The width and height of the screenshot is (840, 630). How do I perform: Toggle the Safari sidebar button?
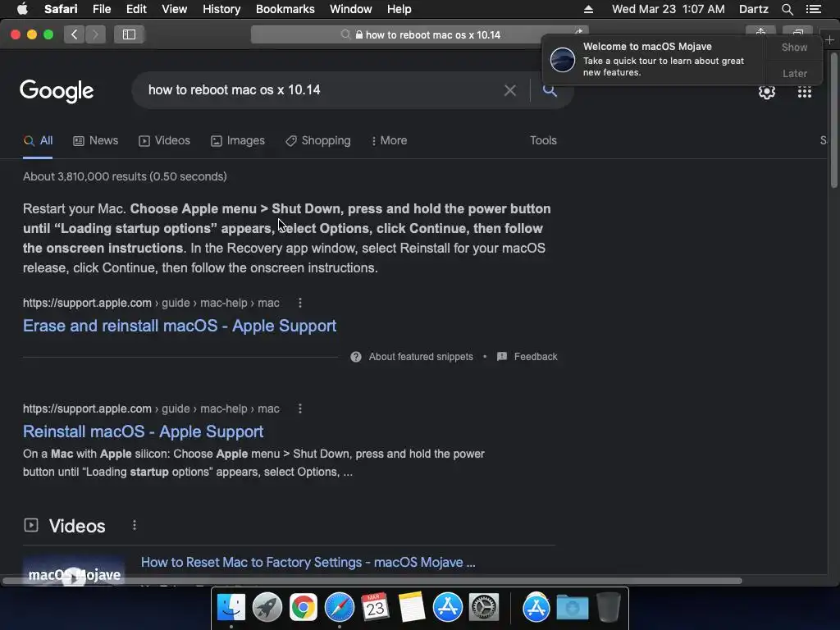click(x=129, y=34)
